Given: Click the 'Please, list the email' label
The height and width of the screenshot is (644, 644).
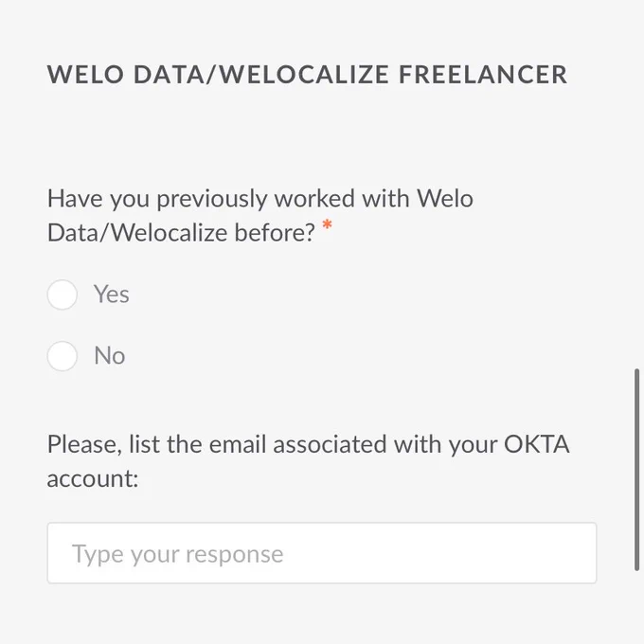Looking at the screenshot, I should pos(308,461).
